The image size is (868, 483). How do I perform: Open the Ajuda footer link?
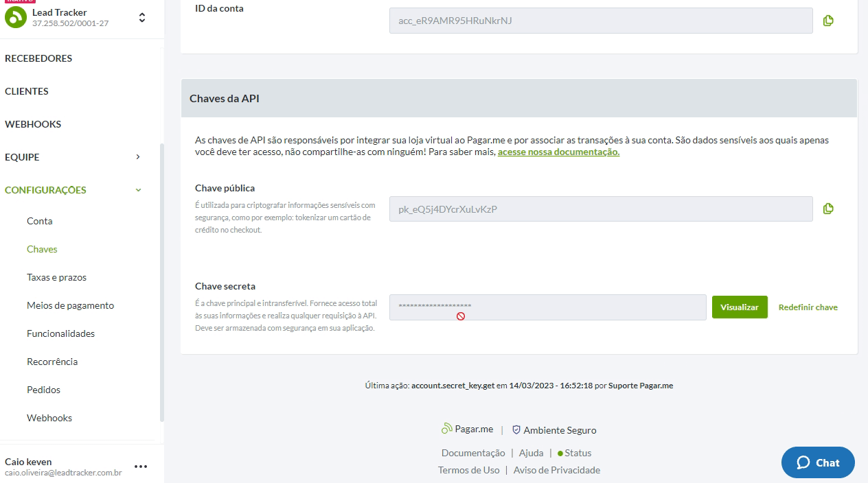531,453
